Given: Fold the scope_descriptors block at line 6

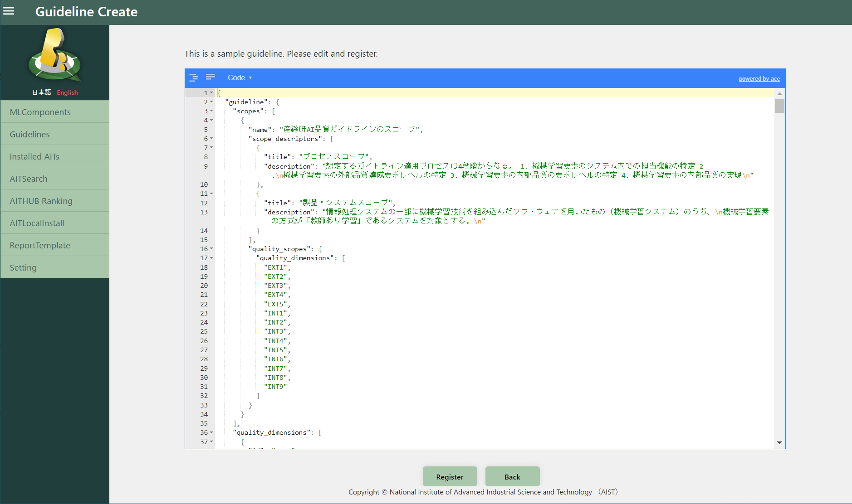Looking at the screenshot, I should click(x=211, y=139).
